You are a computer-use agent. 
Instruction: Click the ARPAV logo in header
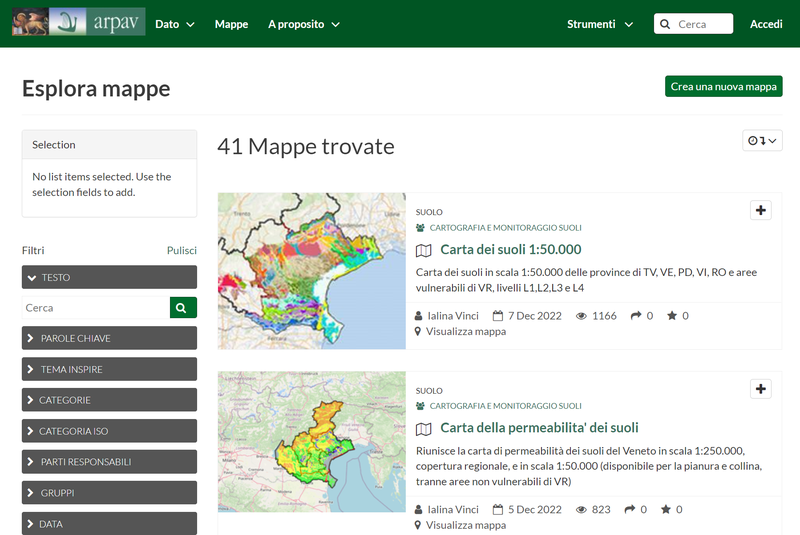coord(78,22)
